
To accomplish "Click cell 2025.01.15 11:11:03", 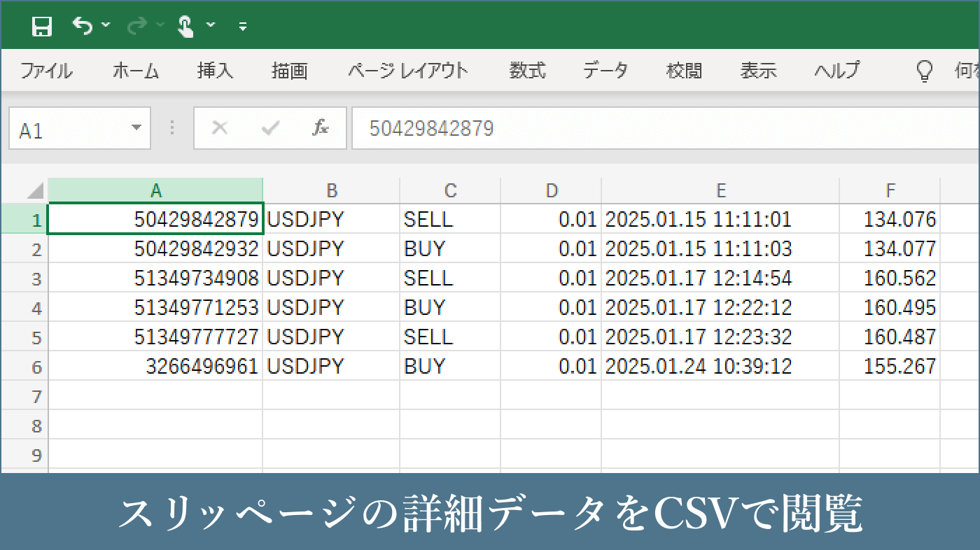I will pos(720,248).
